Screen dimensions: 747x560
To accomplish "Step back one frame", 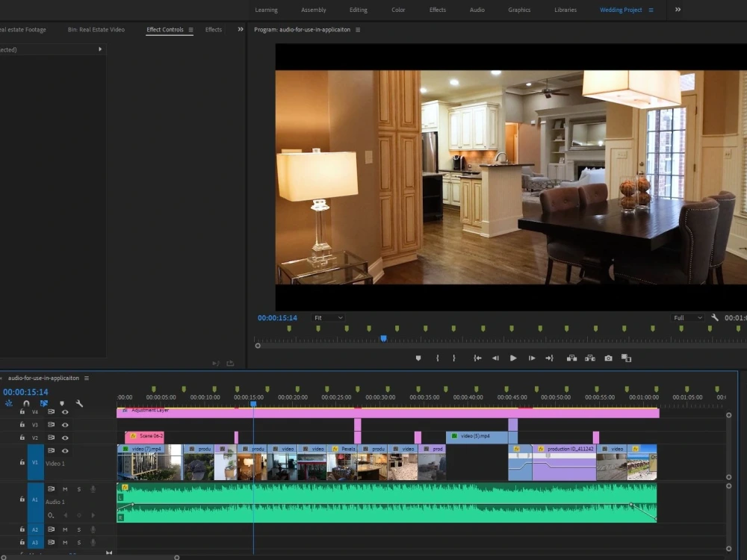I will pyautogui.click(x=495, y=358).
